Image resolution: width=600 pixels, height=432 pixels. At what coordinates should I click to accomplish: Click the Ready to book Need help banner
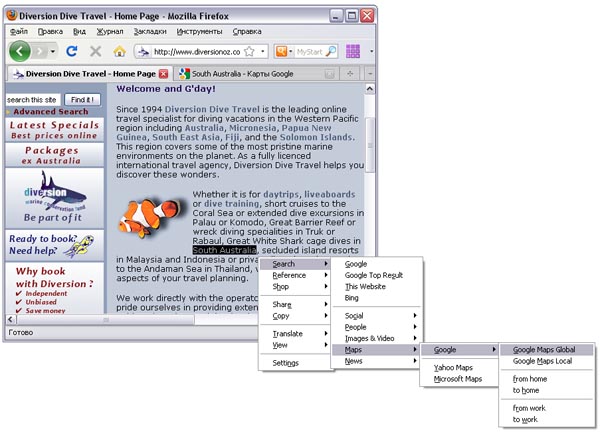[x=54, y=245]
